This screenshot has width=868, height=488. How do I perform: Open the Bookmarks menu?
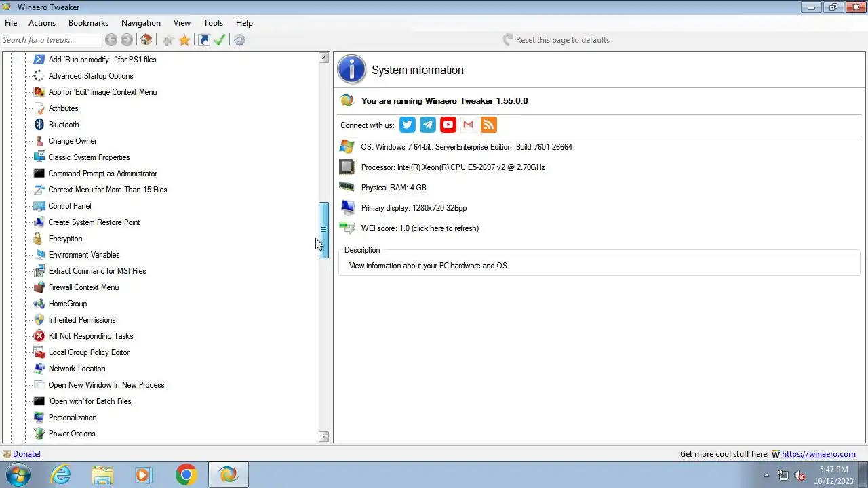click(88, 23)
